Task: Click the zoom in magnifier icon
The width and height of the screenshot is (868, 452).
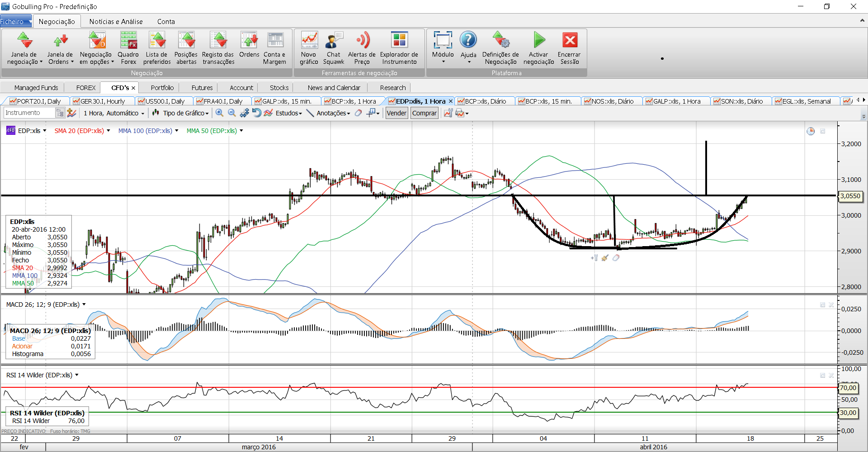Action: pos(219,113)
